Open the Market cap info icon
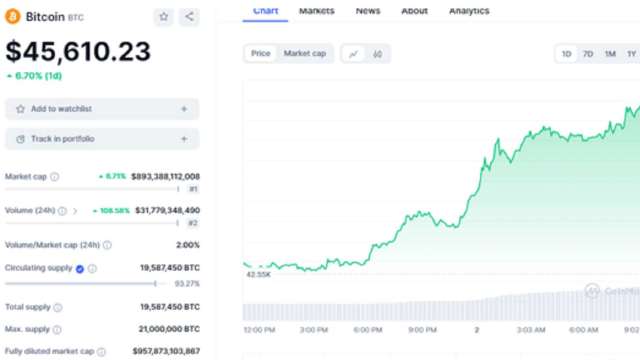640x360 pixels. (x=54, y=177)
